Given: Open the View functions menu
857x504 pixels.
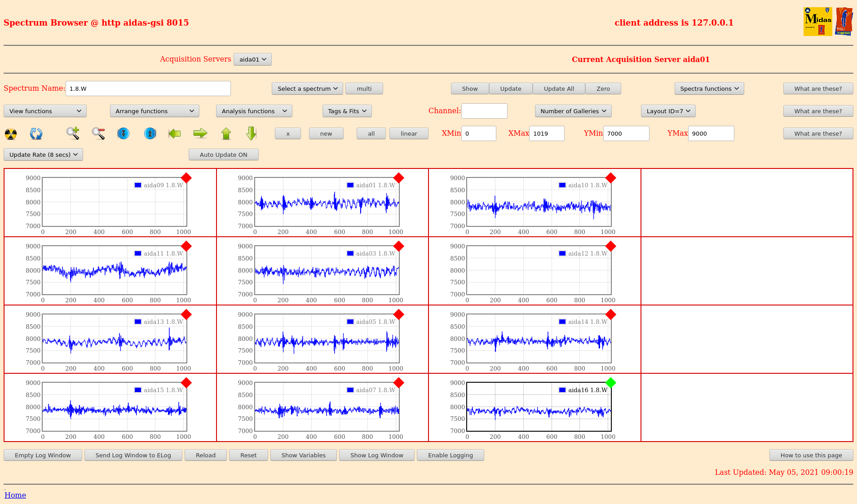Looking at the screenshot, I should point(45,111).
